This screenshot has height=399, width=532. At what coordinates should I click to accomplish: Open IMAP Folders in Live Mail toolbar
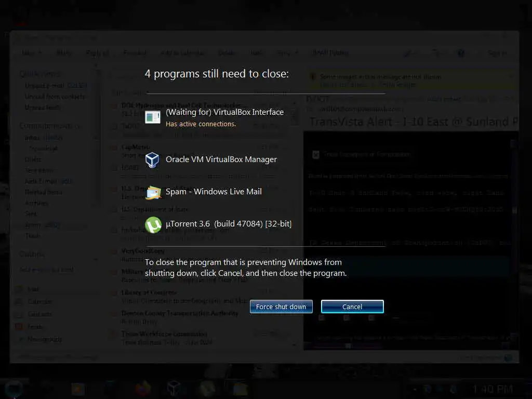pyautogui.click(x=330, y=53)
